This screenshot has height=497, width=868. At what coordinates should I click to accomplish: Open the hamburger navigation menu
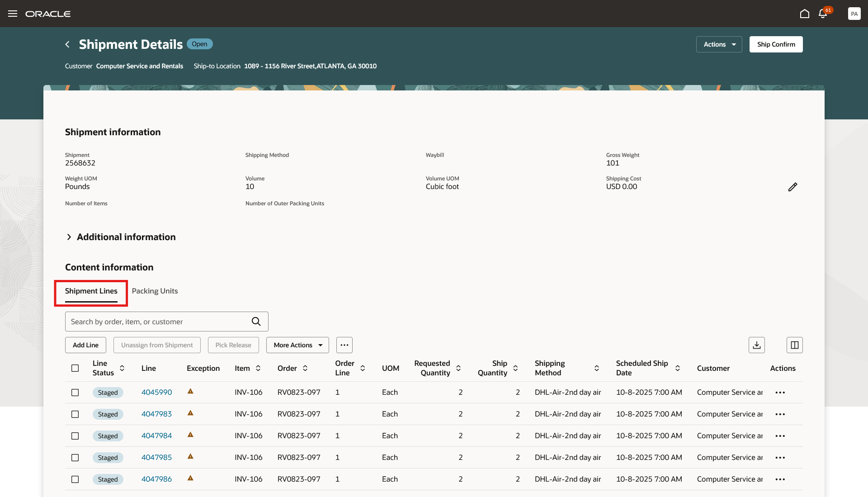[x=13, y=14]
